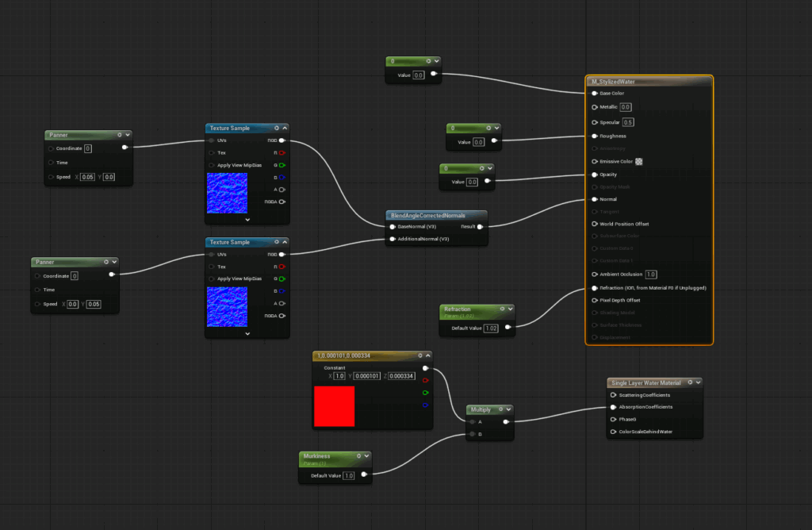Image resolution: width=812 pixels, height=530 pixels.
Task: Click the Normal input pin on M_StylizedWater
Action: [x=595, y=199]
